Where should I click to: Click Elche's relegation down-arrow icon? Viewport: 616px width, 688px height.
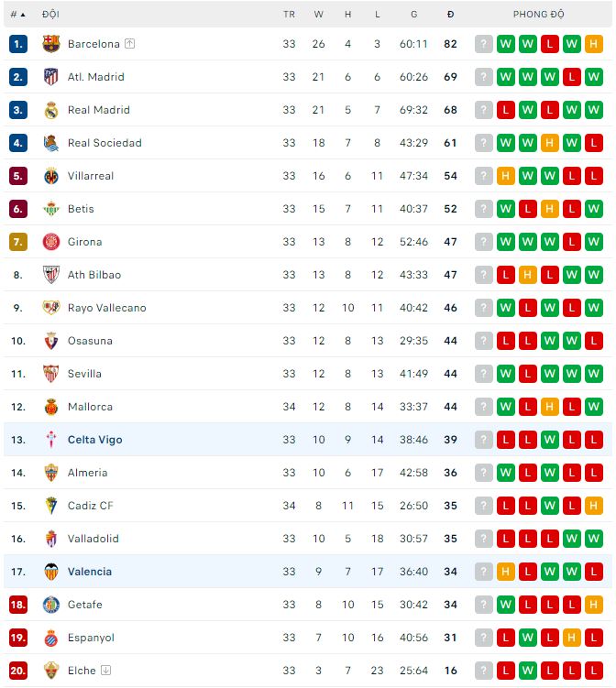106,671
